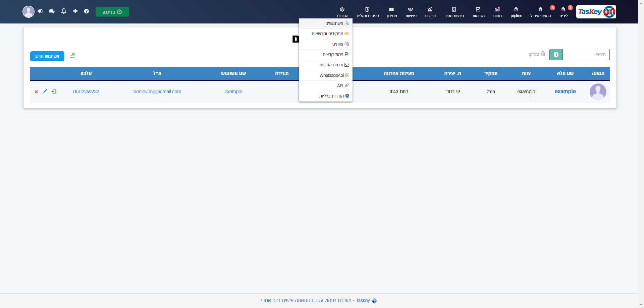Screen dimensions: 644x308
Task: Open the benlevimg@gmail.com email link
Action: pos(157,91)
